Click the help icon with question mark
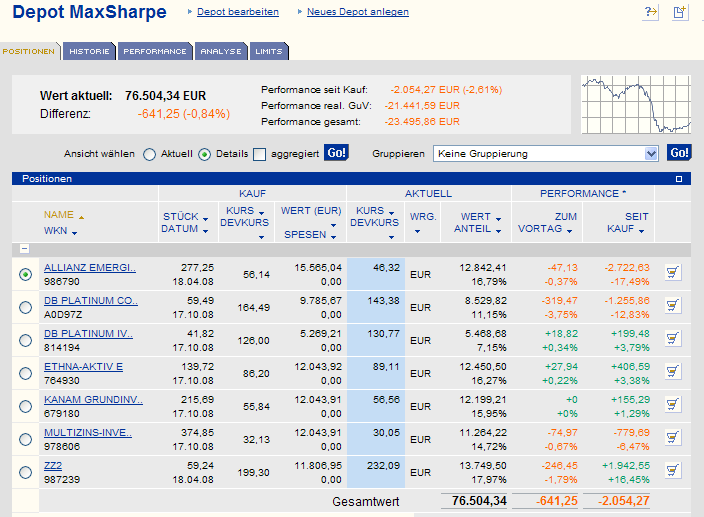The width and height of the screenshot is (704, 517). (x=651, y=12)
